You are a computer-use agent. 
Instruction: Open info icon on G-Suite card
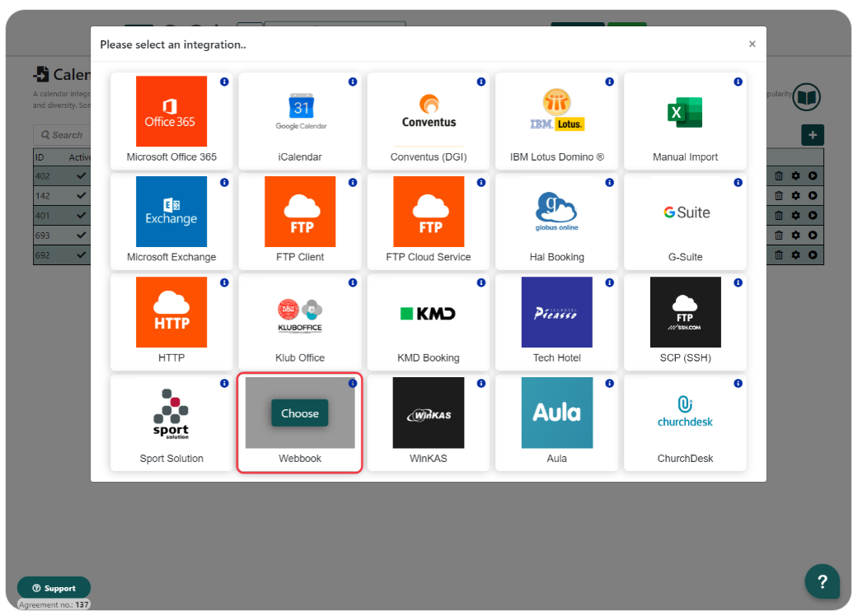738,182
